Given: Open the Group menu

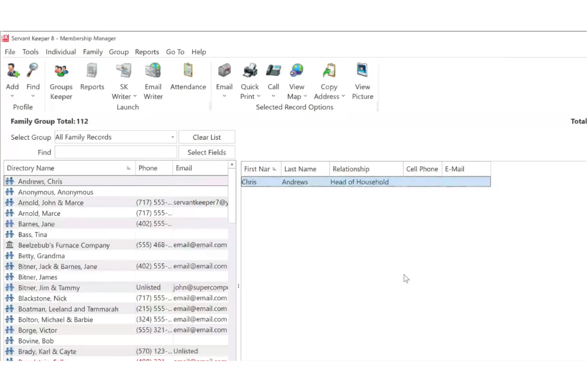Looking at the screenshot, I should pos(119,52).
